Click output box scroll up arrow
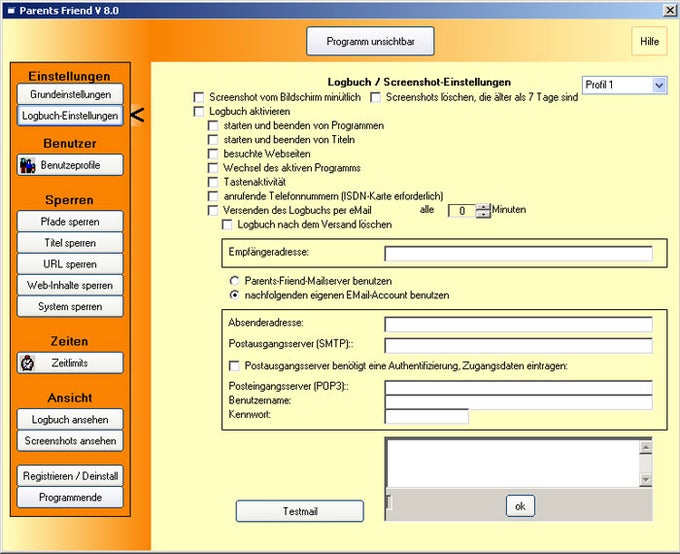Viewport: 680px width, 554px height. [646, 447]
